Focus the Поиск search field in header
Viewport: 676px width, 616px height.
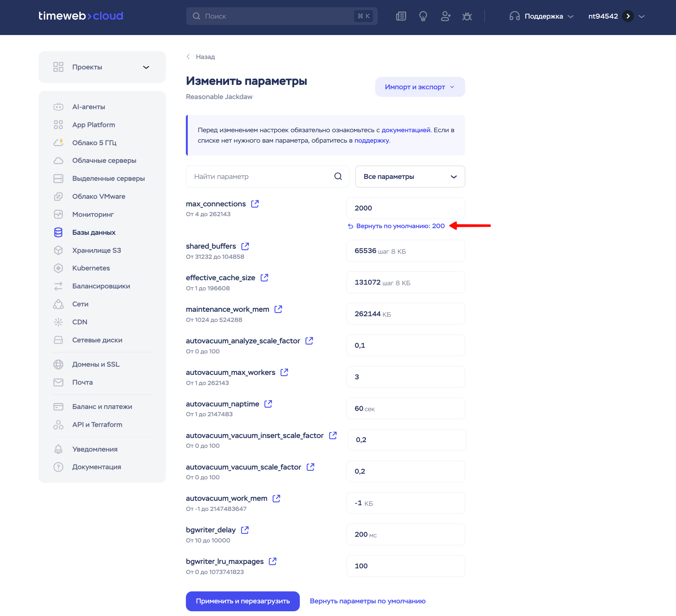point(282,16)
